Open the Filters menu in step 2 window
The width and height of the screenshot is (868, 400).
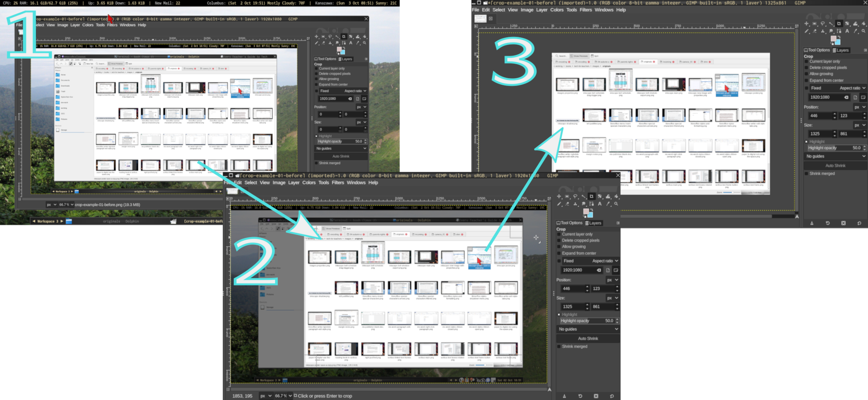[x=338, y=182]
